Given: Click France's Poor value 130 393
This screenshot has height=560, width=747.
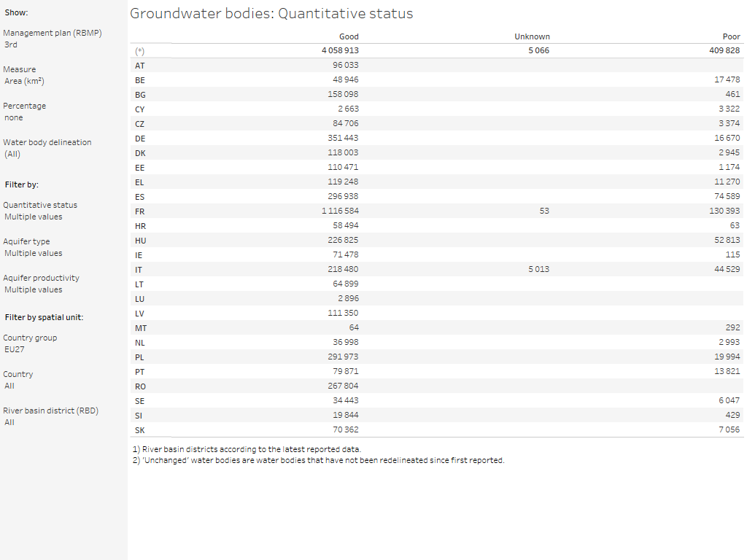Looking at the screenshot, I should click(724, 211).
